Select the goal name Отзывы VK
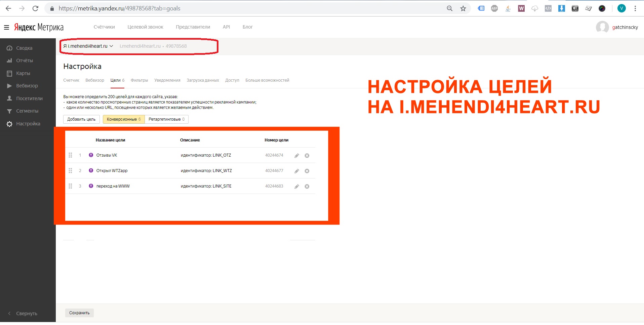The width and height of the screenshot is (644, 325). click(x=107, y=155)
